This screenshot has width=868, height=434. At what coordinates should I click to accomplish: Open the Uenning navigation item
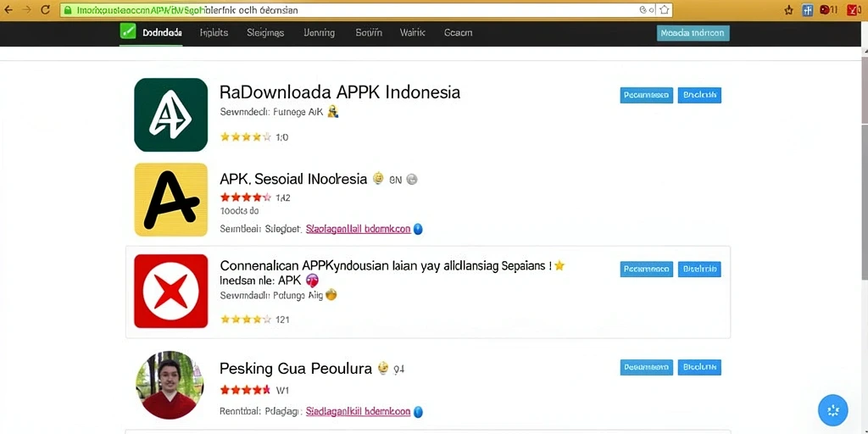tap(320, 33)
